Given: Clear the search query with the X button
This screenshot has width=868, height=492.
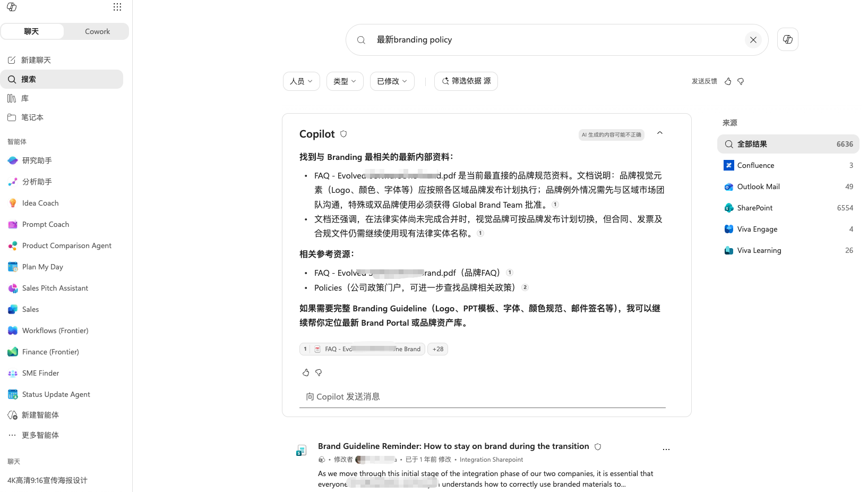Looking at the screenshot, I should pyautogui.click(x=753, y=40).
